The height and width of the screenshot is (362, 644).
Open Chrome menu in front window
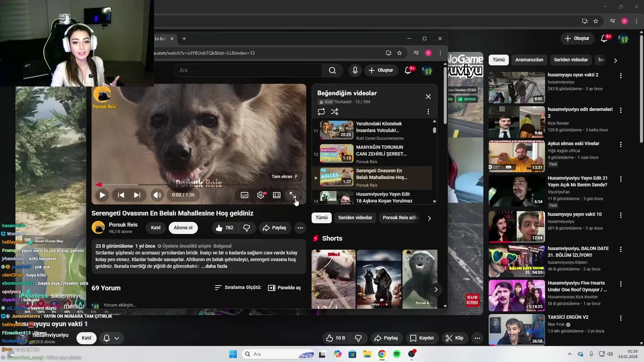pyautogui.click(x=440, y=53)
